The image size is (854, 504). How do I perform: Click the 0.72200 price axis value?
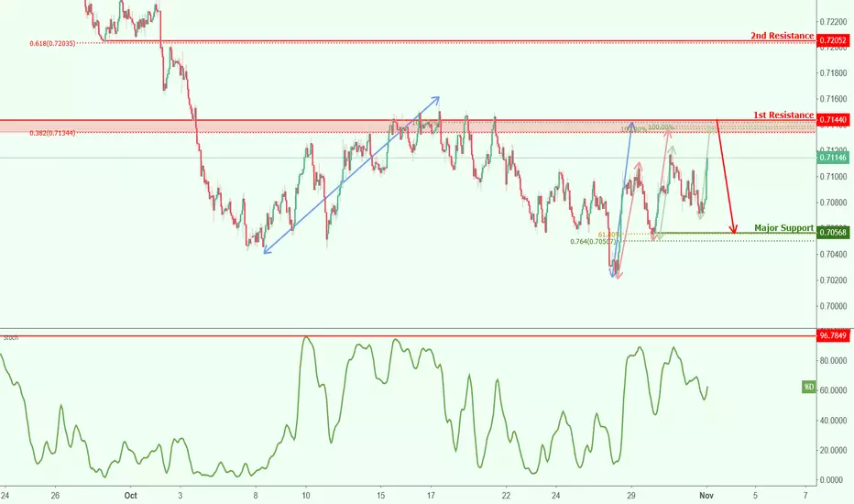click(x=833, y=22)
